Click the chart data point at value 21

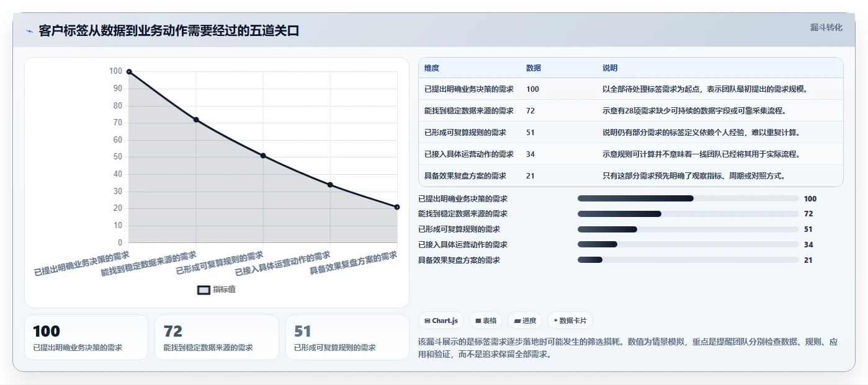click(397, 207)
